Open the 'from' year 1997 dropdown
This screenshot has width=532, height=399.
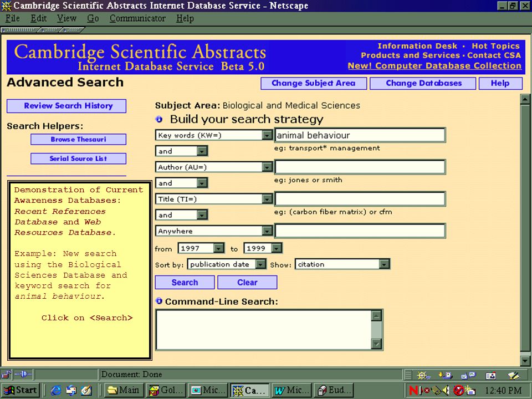click(219, 248)
